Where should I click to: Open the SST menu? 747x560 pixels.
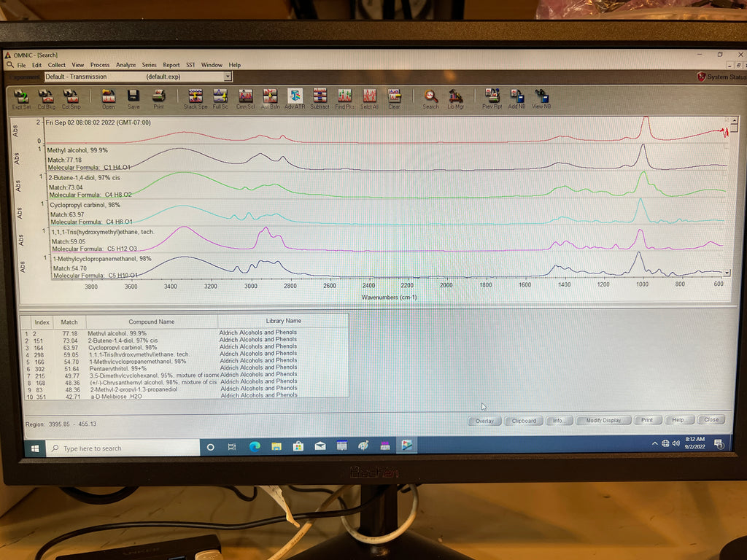coord(190,65)
